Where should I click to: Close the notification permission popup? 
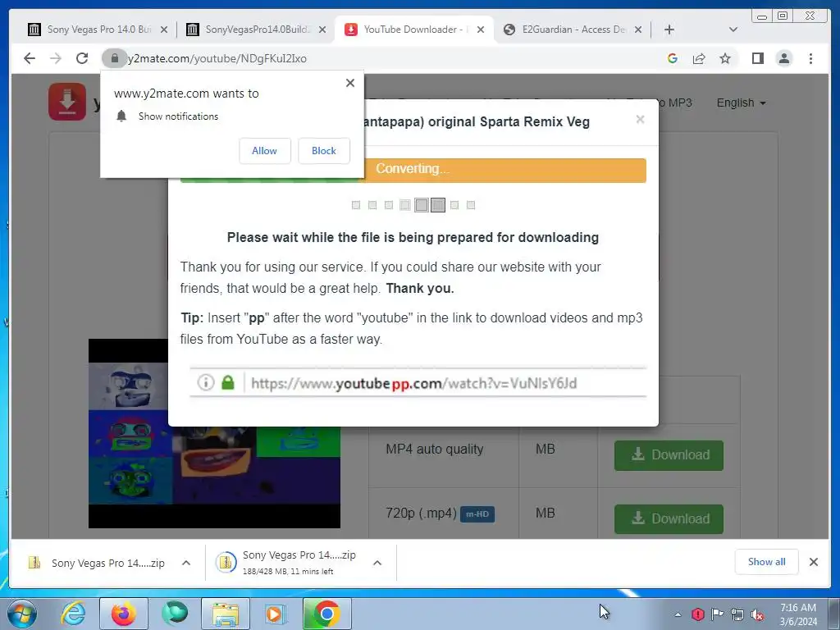pos(349,83)
